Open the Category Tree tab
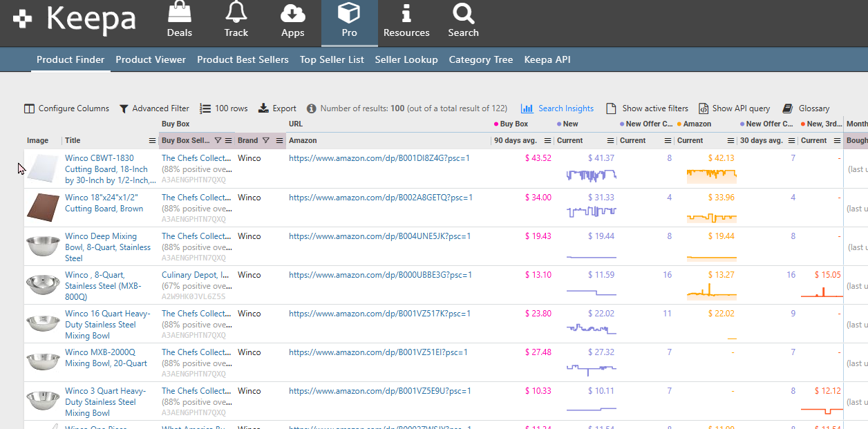Screen dimensions: 868x429 [x=481, y=59]
